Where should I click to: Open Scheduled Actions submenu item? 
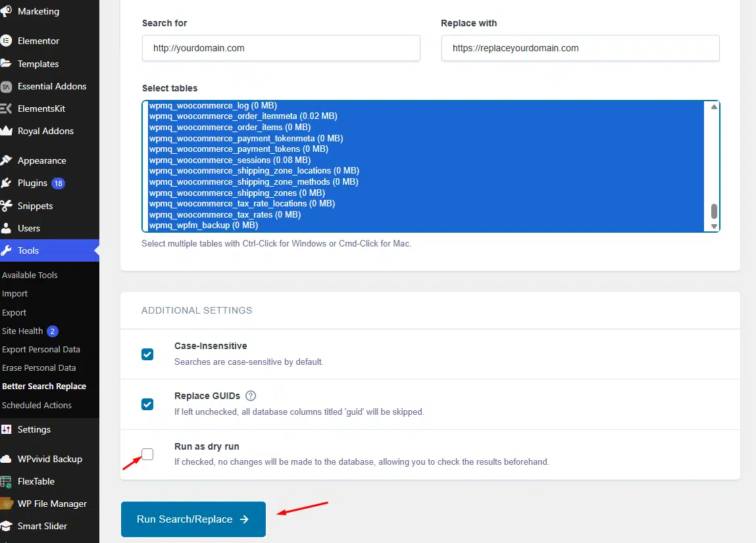tap(37, 405)
